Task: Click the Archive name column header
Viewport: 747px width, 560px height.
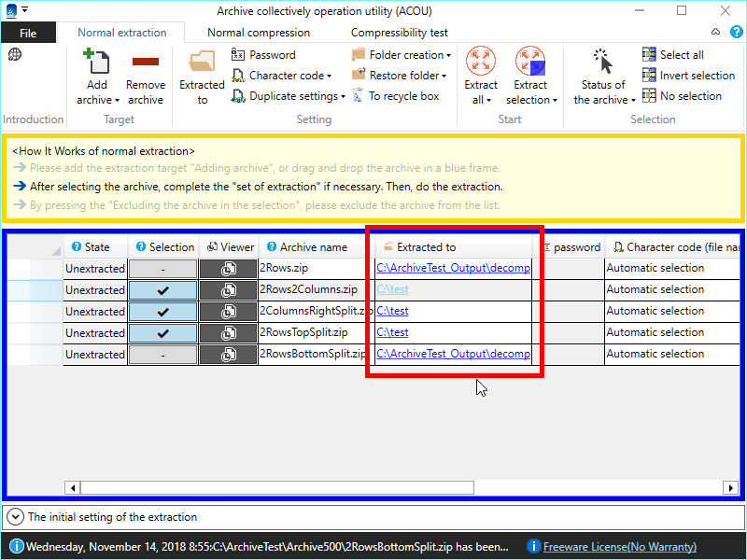Action: tap(313, 247)
